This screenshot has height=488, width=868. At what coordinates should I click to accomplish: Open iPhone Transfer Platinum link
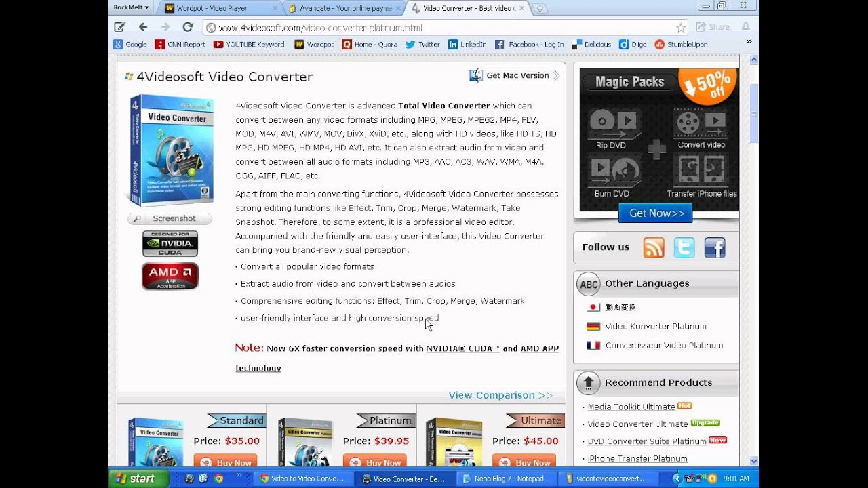(637, 458)
